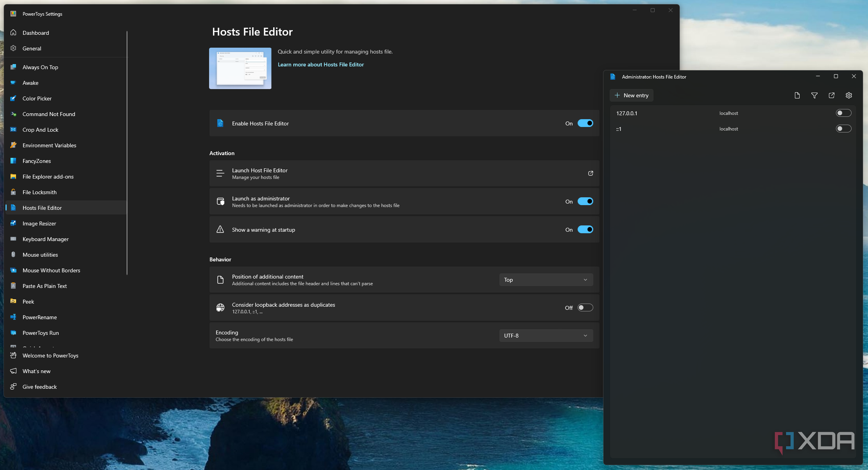Click the Launch Host File Editor row
Image resolution: width=868 pixels, height=470 pixels.
tap(404, 173)
